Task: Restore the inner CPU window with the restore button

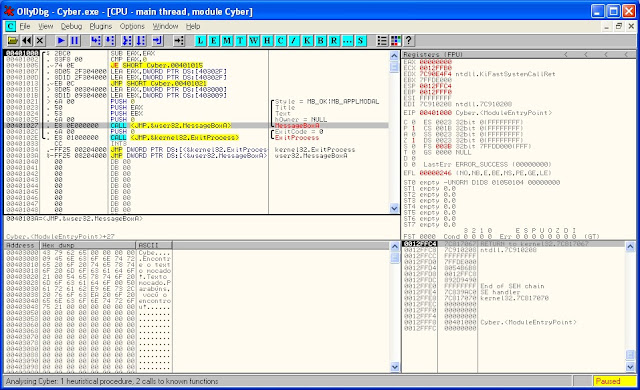Action: [619, 27]
